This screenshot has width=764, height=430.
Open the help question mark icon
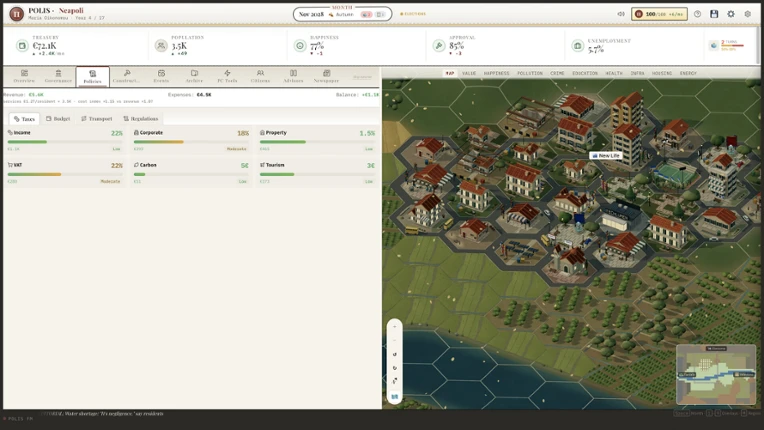tap(697, 14)
